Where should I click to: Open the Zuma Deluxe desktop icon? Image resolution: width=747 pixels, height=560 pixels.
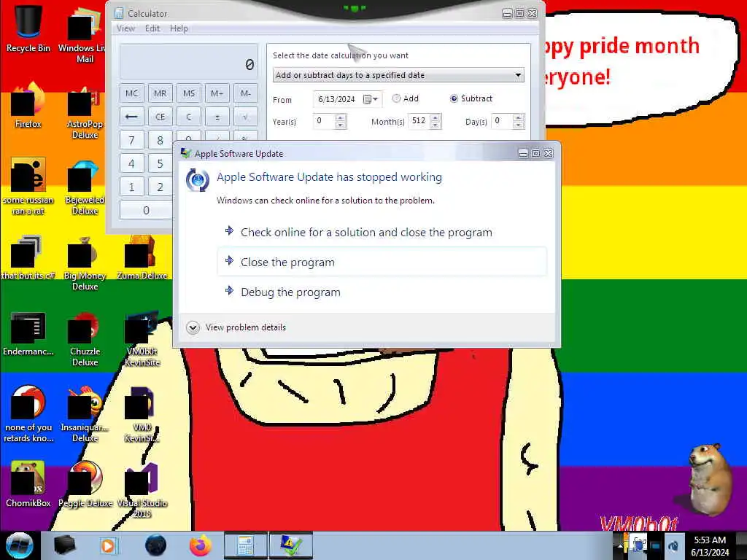click(142, 258)
